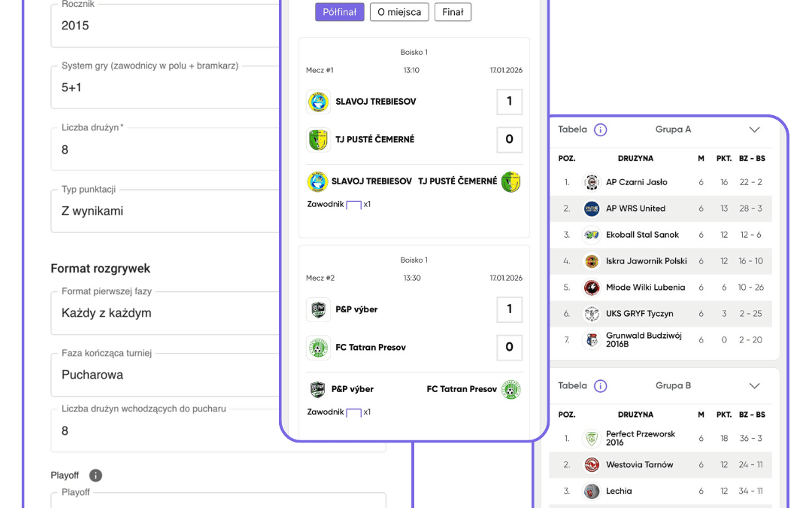Click the SLAVOJ TREBIESOV club crest icon
The height and width of the screenshot is (508, 812).
click(318, 102)
